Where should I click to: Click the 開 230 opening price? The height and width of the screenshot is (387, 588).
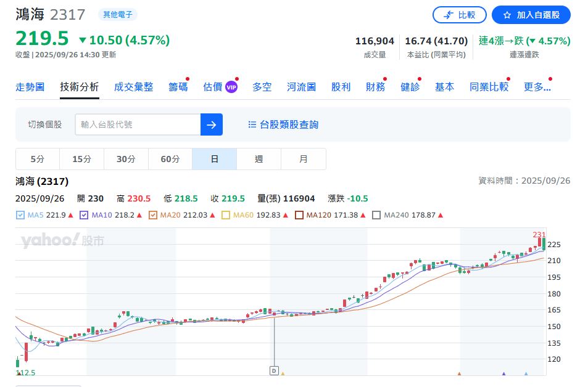click(x=90, y=198)
